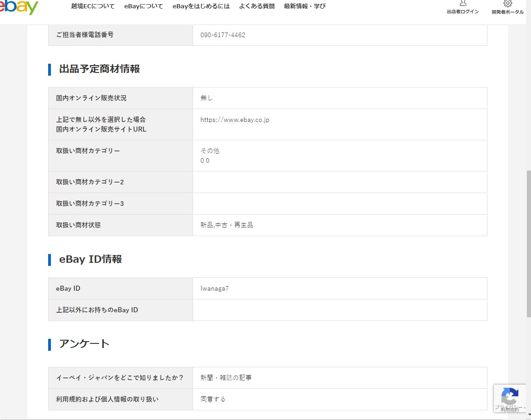The height and width of the screenshot is (420, 531).
Task: Open the よくある質問 menu
Action: (x=257, y=6)
